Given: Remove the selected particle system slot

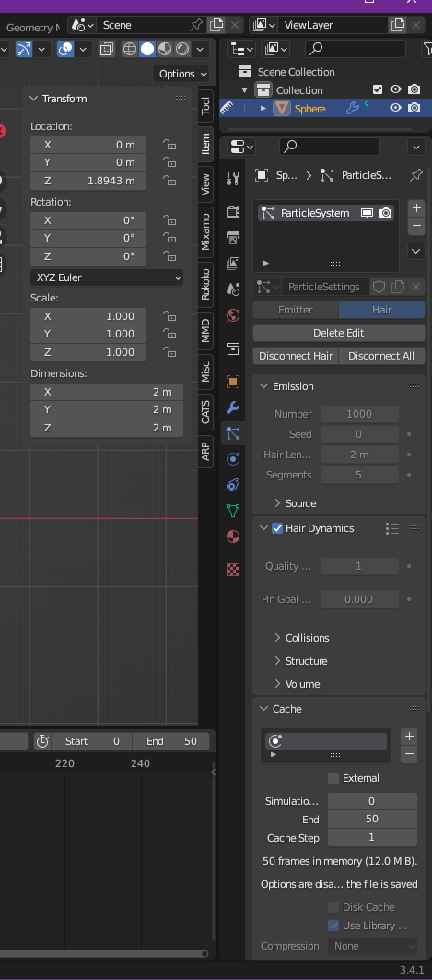Looking at the screenshot, I should (416, 226).
